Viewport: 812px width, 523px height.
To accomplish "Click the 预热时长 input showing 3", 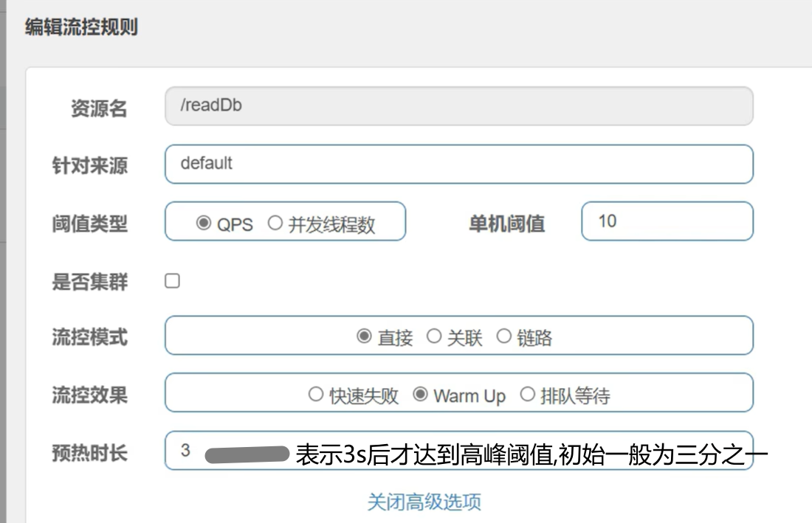I will 459,451.
